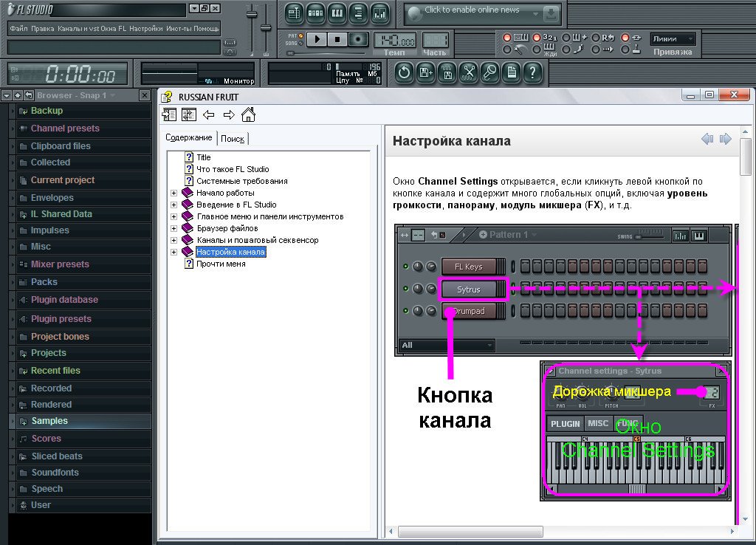Image resolution: width=756 pixels, height=545 pixels.
Task: Open the 'Samples' browser folder
Action: point(49,421)
